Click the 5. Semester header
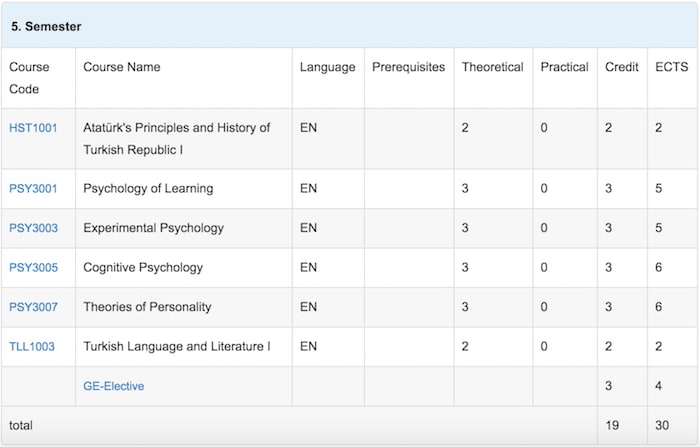 click(46, 26)
